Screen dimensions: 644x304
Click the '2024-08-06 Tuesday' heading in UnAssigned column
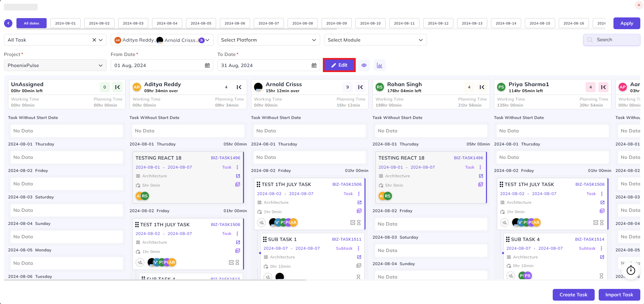click(30, 277)
